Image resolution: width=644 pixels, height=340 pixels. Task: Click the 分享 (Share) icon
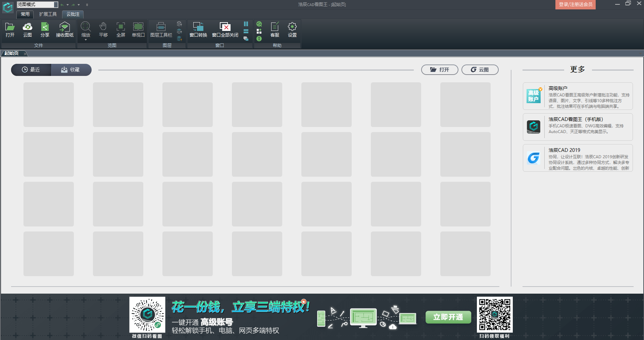[x=45, y=30]
